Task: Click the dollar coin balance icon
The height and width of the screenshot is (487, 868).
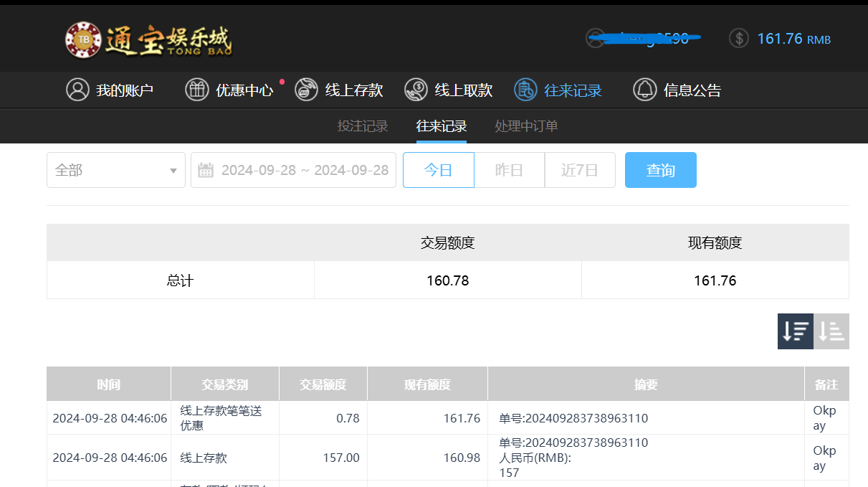Action: click(738, 38)
